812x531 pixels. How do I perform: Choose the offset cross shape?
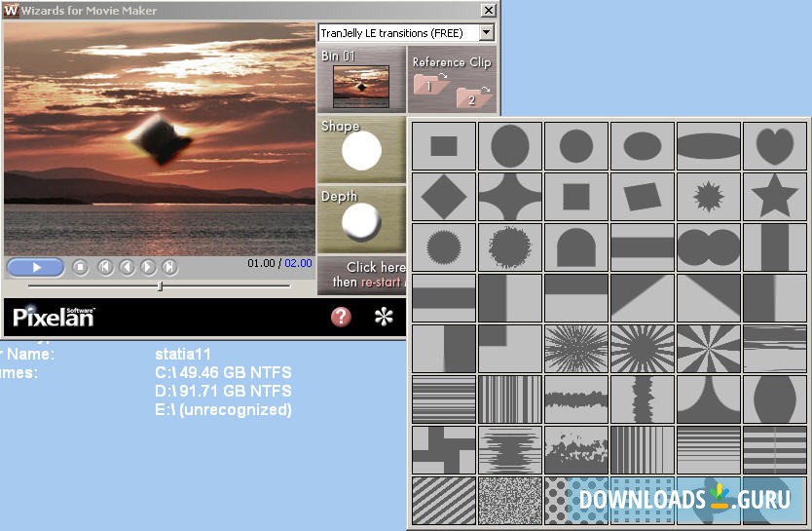point(444,450)
